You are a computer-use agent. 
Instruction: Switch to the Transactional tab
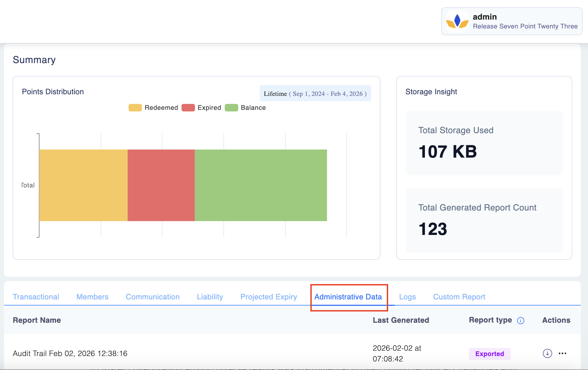coord(36,297)
